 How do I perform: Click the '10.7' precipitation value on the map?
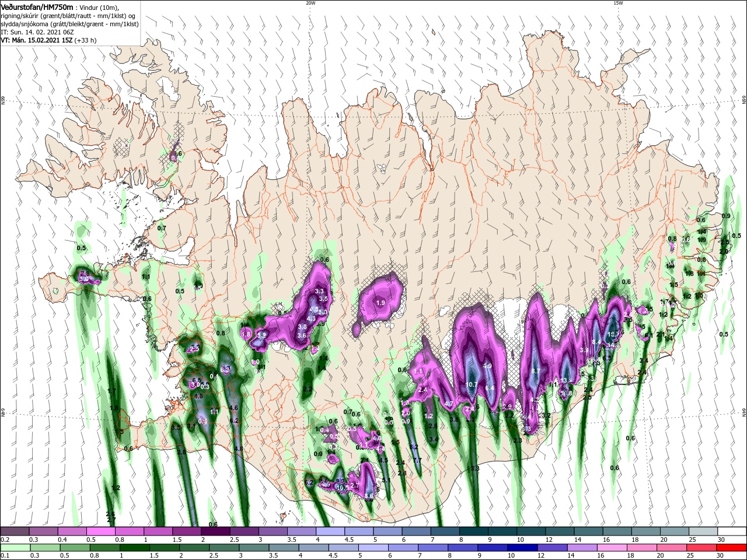coord(472,384)
